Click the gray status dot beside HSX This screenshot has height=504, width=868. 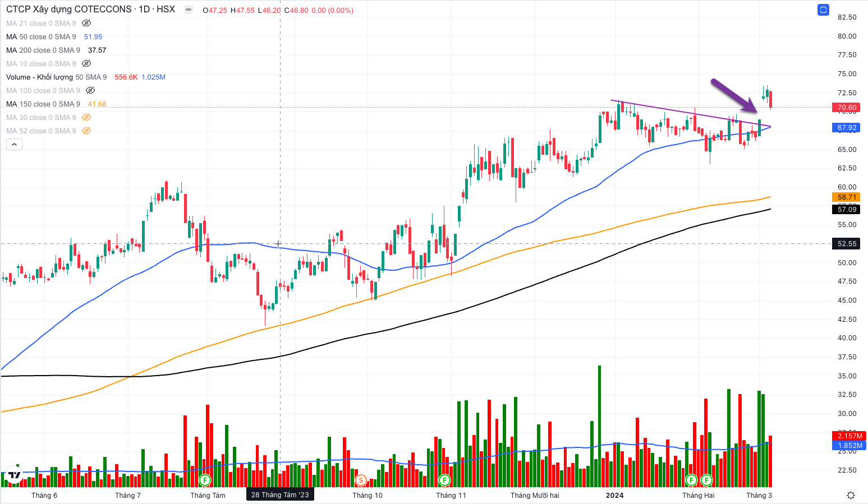189,10
